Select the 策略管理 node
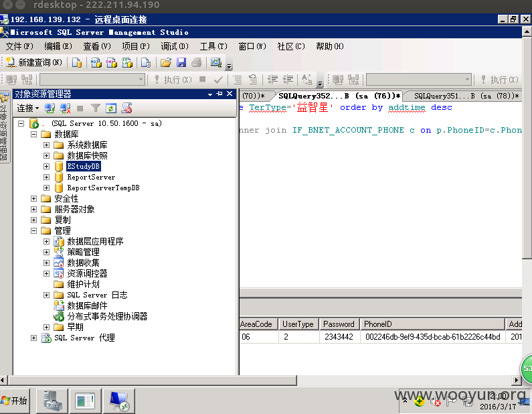The width and height of the screenshot is (532, 414). 84,252
